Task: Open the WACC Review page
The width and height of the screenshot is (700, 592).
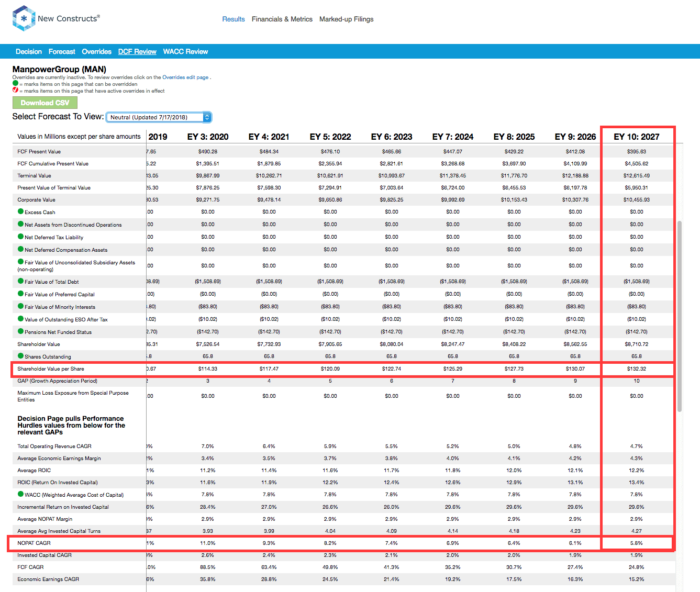Action: [186, 51]
